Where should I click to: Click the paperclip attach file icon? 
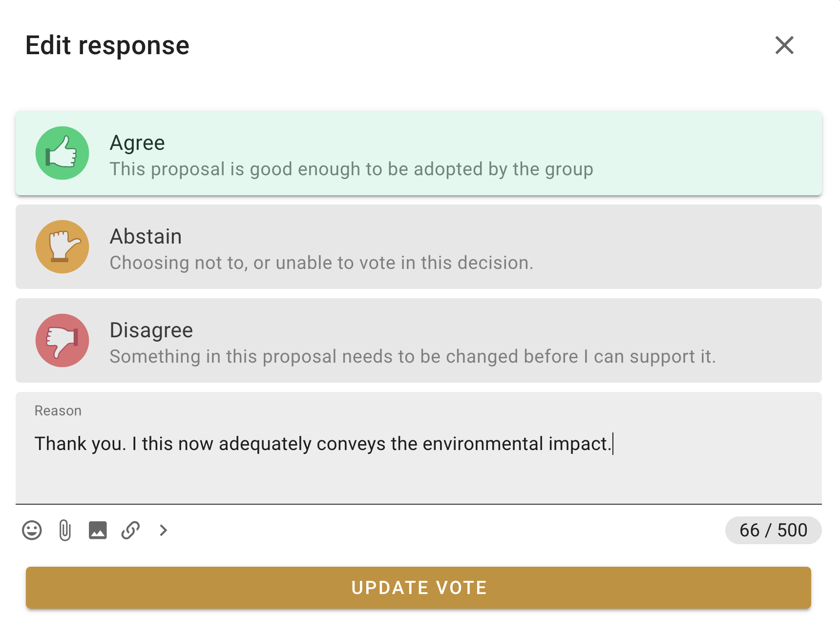click(x=65, y=530)
